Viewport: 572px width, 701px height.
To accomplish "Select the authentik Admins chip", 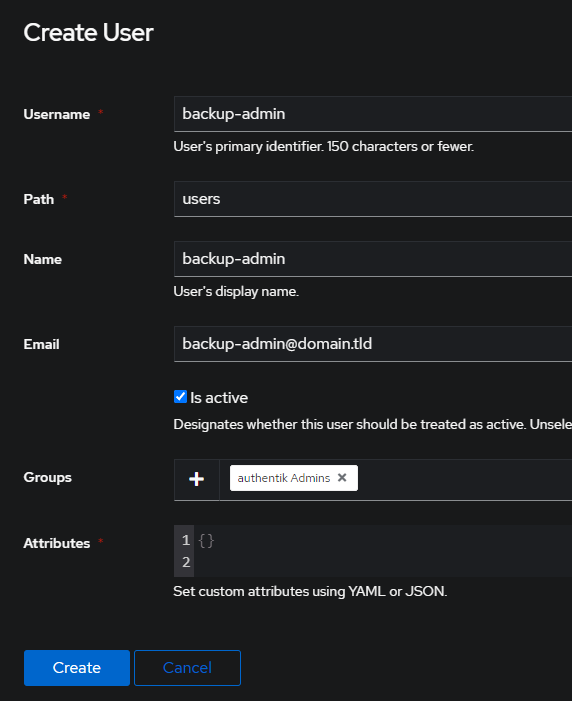I will pos(284,478).
